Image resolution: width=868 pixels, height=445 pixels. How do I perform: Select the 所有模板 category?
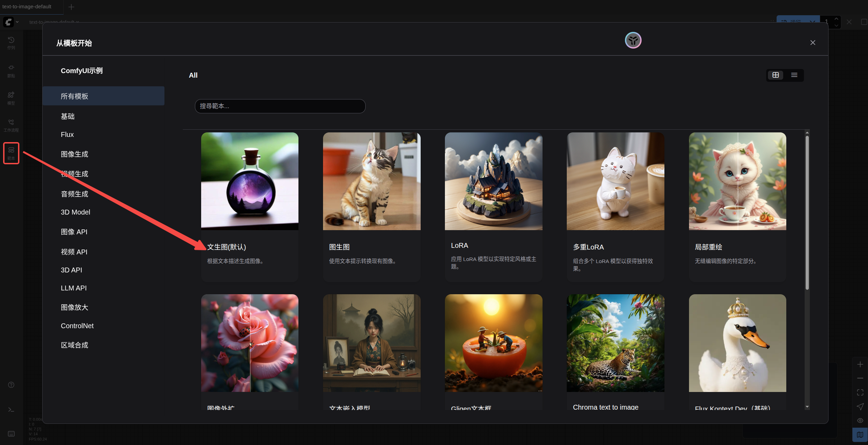click(104, 96)
